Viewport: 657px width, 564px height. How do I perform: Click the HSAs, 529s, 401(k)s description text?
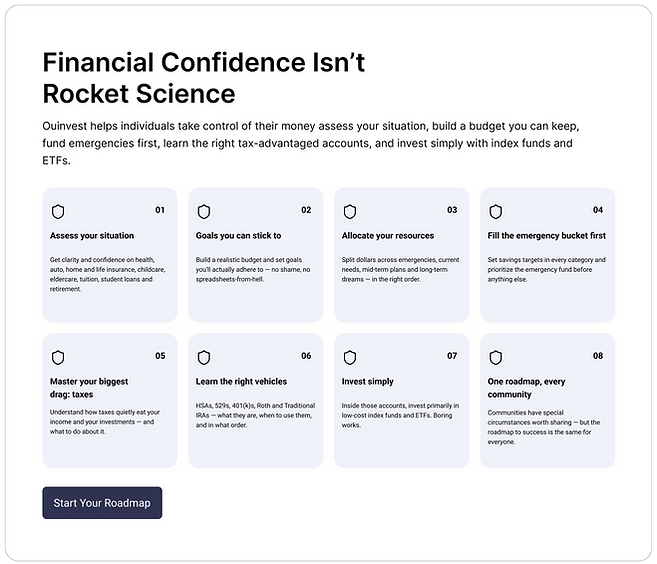(x=255, y=415)
